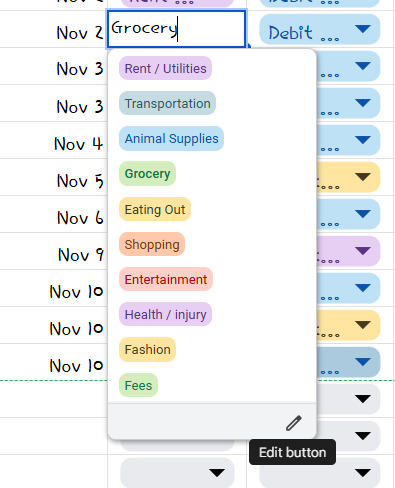395x488 pixels.
Task: Open the empty gray dropdown in the bottom row
Action: pyautogui.click(x=177, y=473)
